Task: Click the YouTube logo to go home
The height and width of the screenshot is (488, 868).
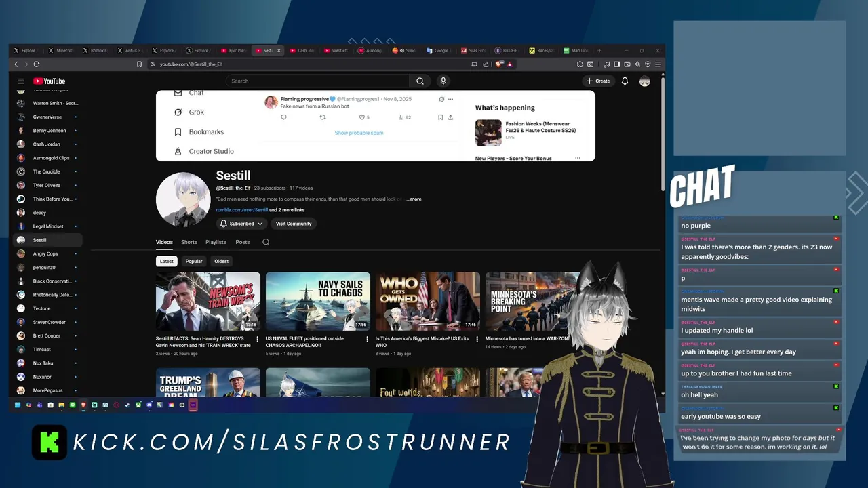Action: (x=50, y=81)
